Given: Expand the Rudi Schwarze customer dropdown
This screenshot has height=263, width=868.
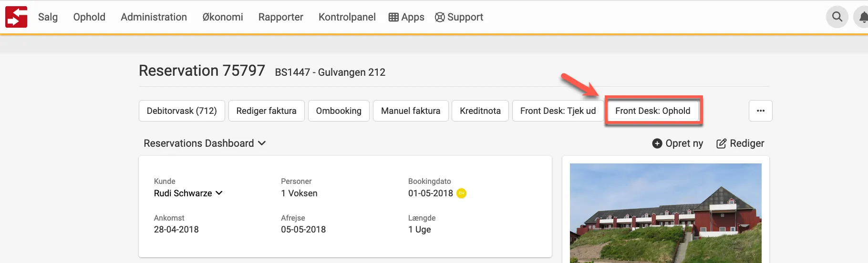Looking at the screenshot, I should tap(219, 193).
